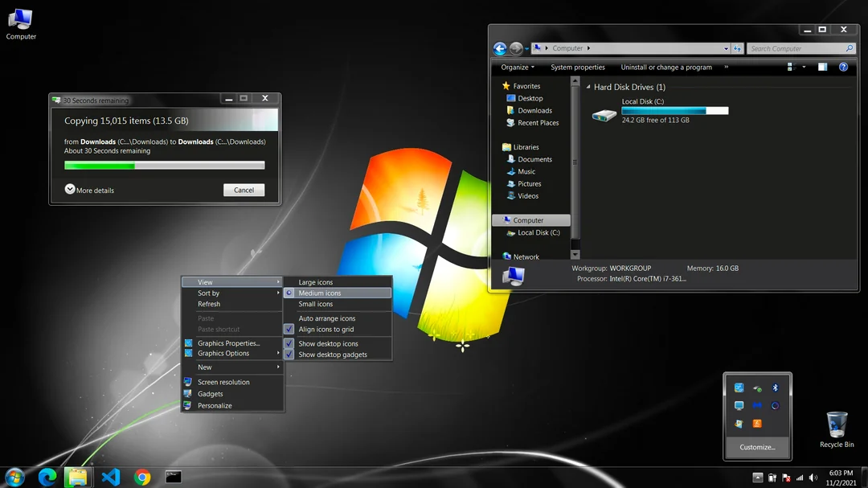Open the Action Center flag icon

(786, 478)
